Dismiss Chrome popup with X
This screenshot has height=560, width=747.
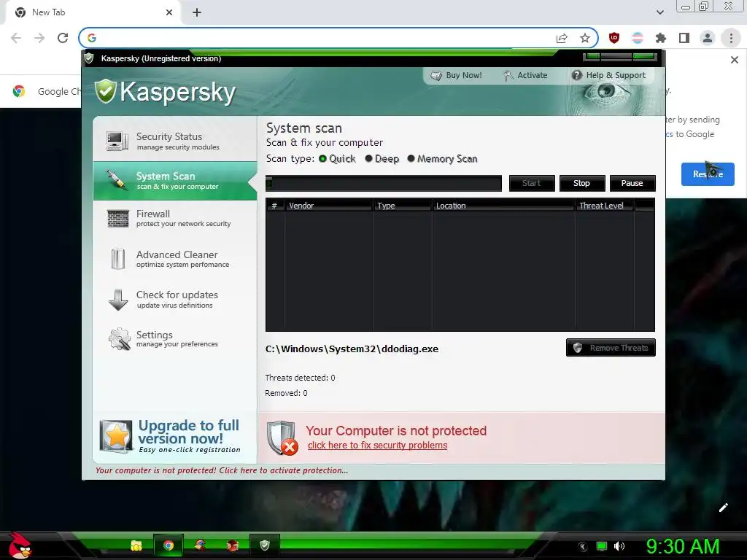[734, 60]
